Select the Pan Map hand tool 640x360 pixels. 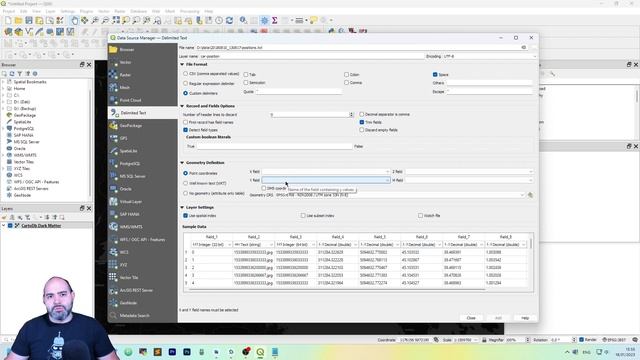pos(74,20)
